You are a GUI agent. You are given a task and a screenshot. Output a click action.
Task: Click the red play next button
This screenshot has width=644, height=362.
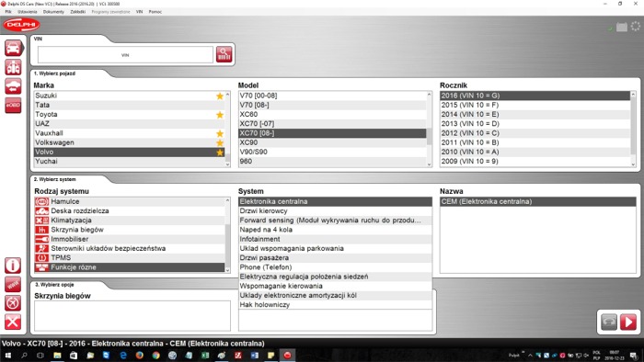tap(628, 322)
